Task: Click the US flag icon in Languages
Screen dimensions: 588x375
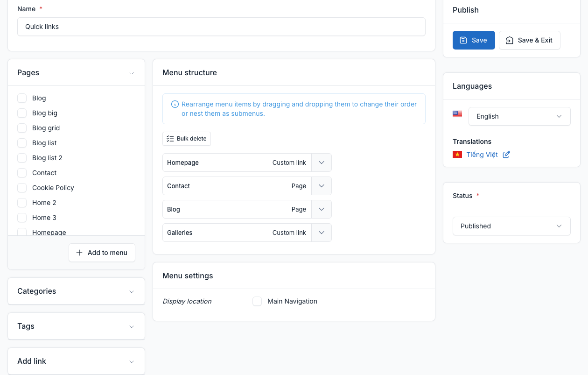Action: (x=457, y=114)
